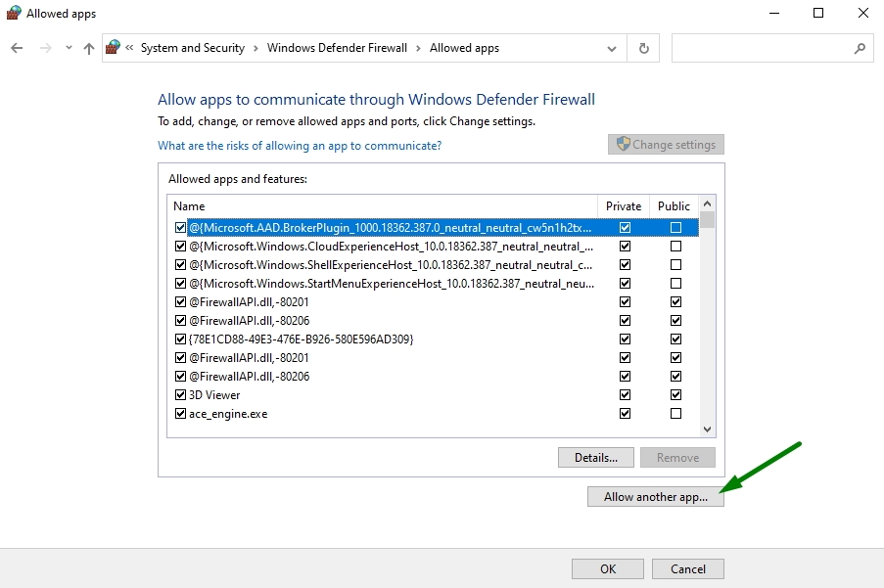The height and width of the screenshot is (588, 884).
Task: Uncheck the 3D Viewer app checkbox
Action: (x=180, y=395)
